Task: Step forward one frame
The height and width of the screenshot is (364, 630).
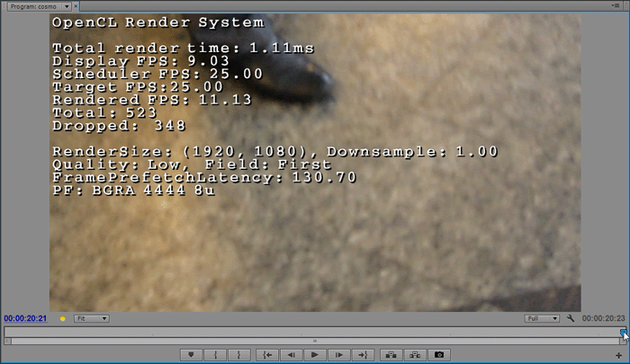Action: click(x=338, y=355)
